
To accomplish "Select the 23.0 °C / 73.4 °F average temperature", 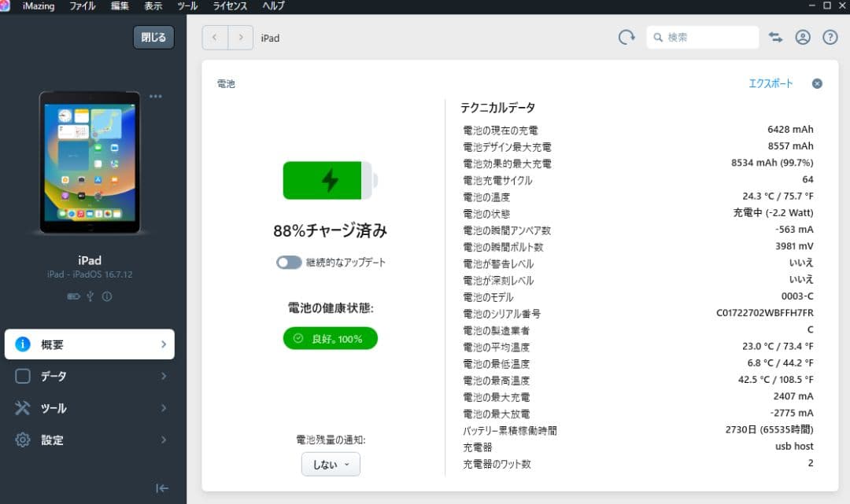I will 778,347.
